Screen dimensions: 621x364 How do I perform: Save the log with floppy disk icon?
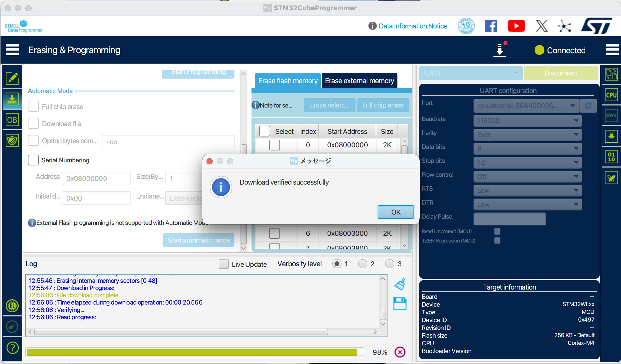point(400,304)
